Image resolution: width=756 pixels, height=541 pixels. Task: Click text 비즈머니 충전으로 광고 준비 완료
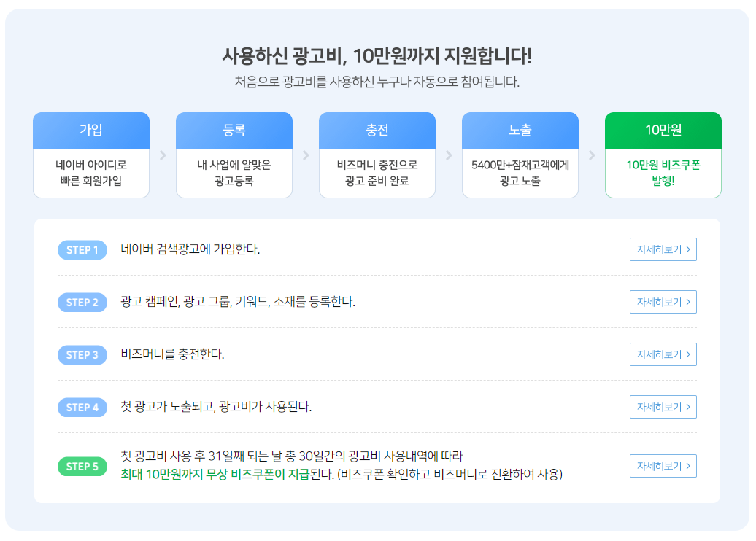pyautogui.click(x=377, y=173)
